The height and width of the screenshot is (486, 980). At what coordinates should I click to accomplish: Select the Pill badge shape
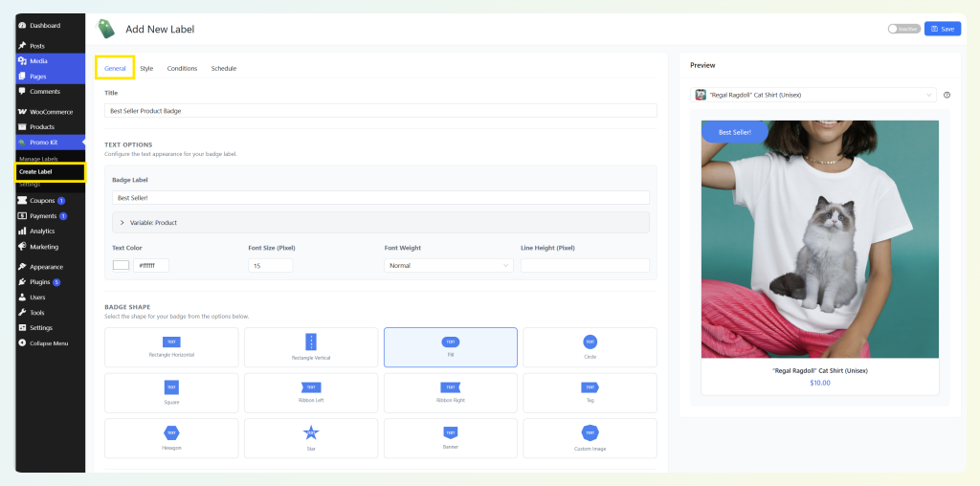coord(451,347)
